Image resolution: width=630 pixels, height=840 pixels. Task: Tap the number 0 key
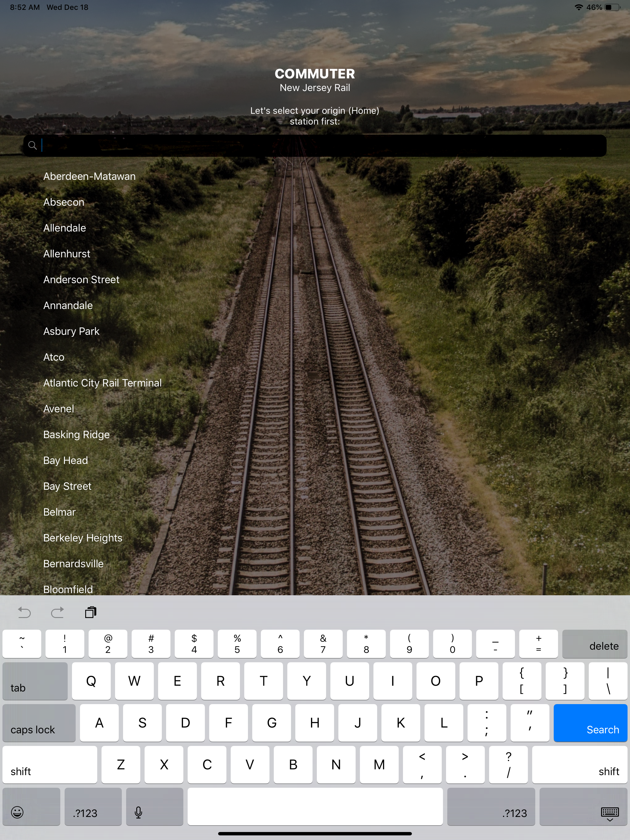click(452, 644)
